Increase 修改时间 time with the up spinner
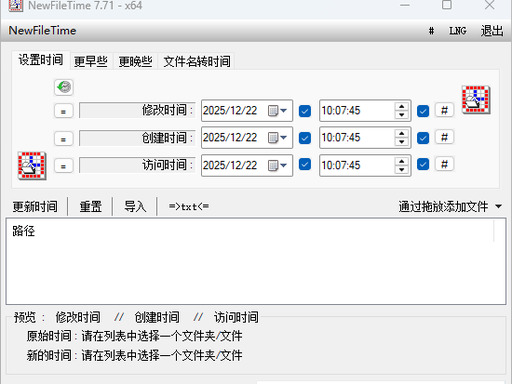512x384 pixels. coord(402,106)
